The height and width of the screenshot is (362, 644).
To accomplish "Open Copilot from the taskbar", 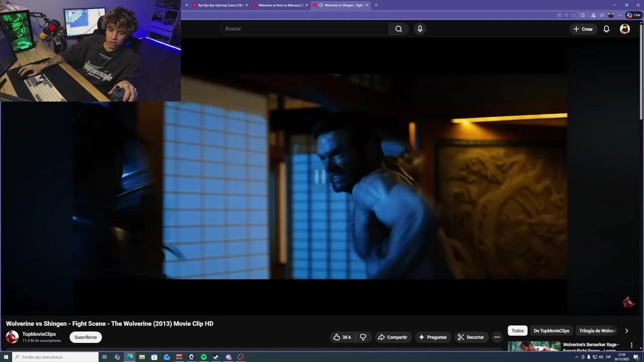I will [117, 357].
